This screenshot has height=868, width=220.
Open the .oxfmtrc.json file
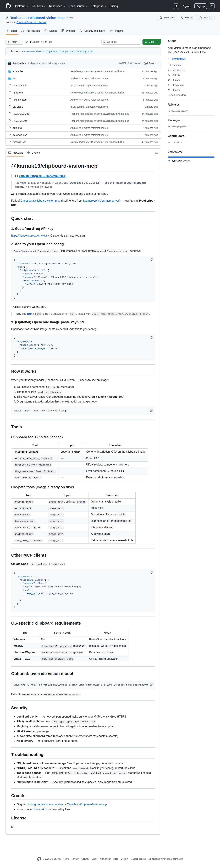click(x=20, y=100)
